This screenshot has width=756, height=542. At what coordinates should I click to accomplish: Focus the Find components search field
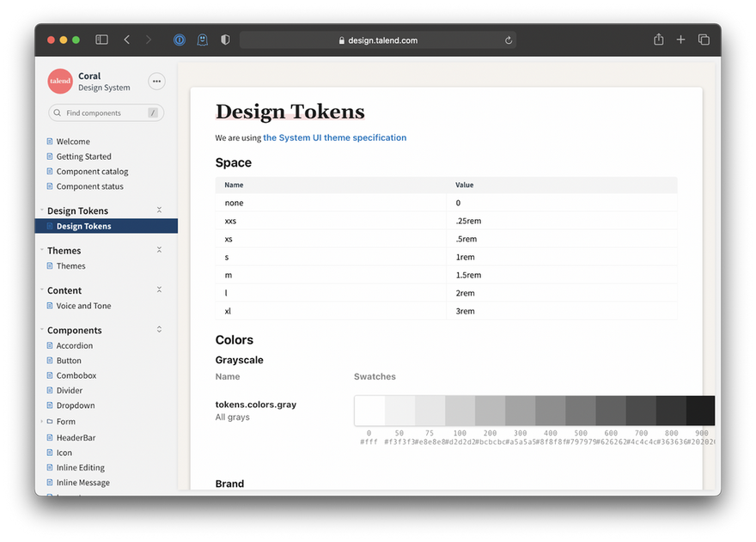click(x=106, y=113)
